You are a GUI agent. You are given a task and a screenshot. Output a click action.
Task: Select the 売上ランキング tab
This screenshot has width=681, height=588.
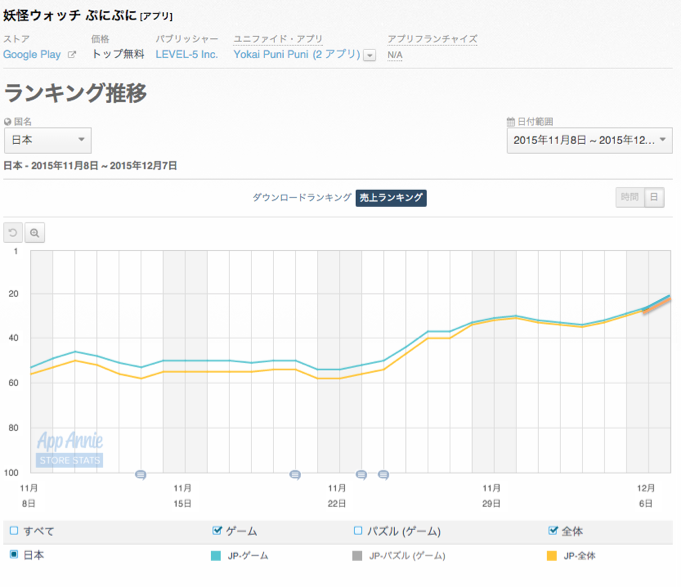(391, 198)
